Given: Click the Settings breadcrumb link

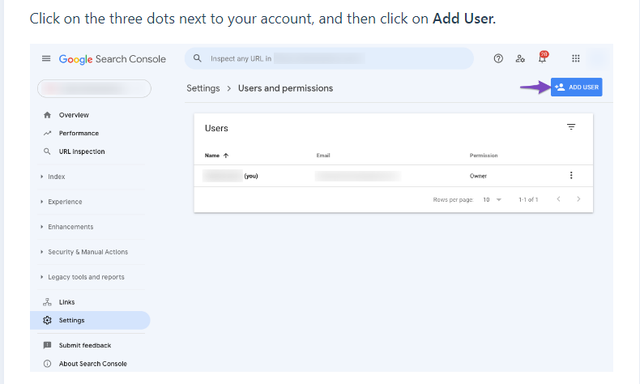Looking at the screenshot, I should coord(203,88).
